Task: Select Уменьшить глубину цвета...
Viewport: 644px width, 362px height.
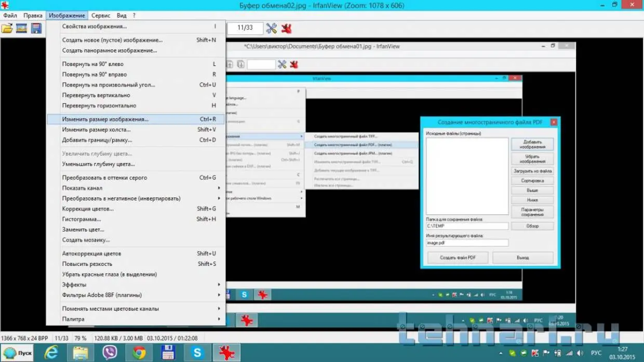Action: [x=136, y=164]
